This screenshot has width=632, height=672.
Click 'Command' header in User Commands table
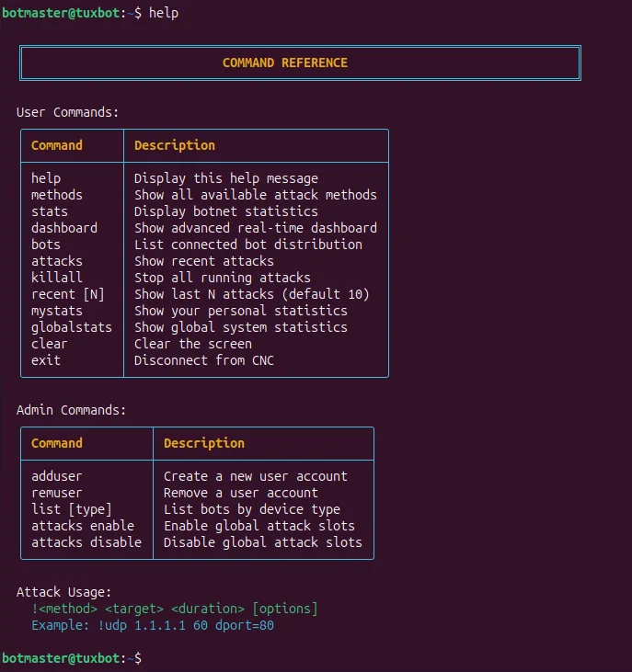pos(57,145)
